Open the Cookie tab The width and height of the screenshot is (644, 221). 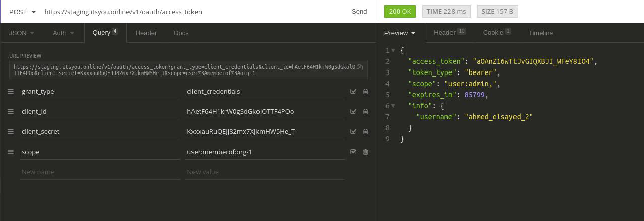[x=497, y=33]
